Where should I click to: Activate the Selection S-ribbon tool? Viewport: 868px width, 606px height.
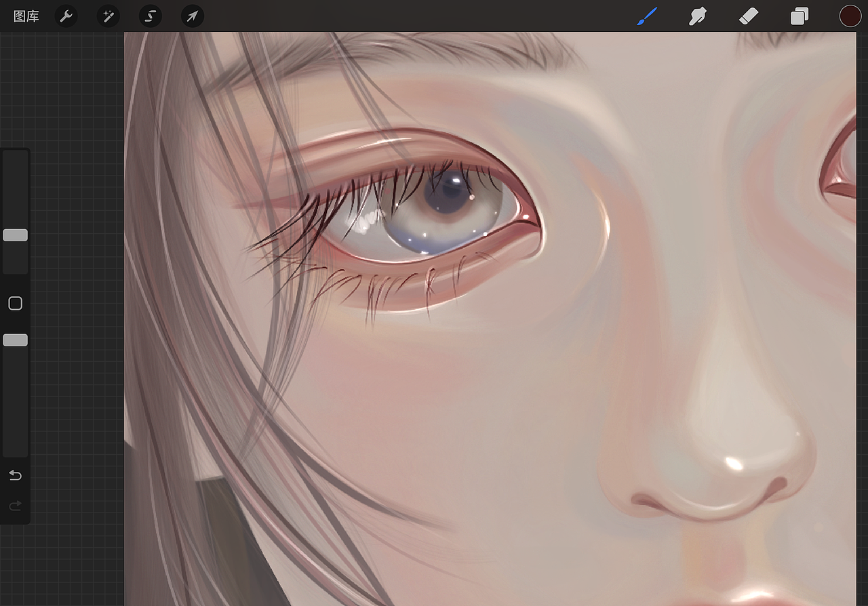click(x=151, y=16)
